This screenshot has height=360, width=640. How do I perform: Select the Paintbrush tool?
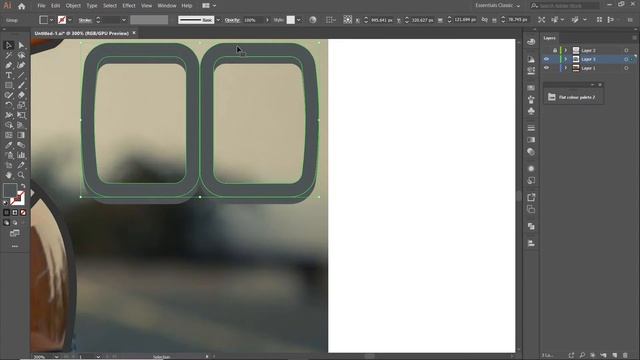pos(21,85)
